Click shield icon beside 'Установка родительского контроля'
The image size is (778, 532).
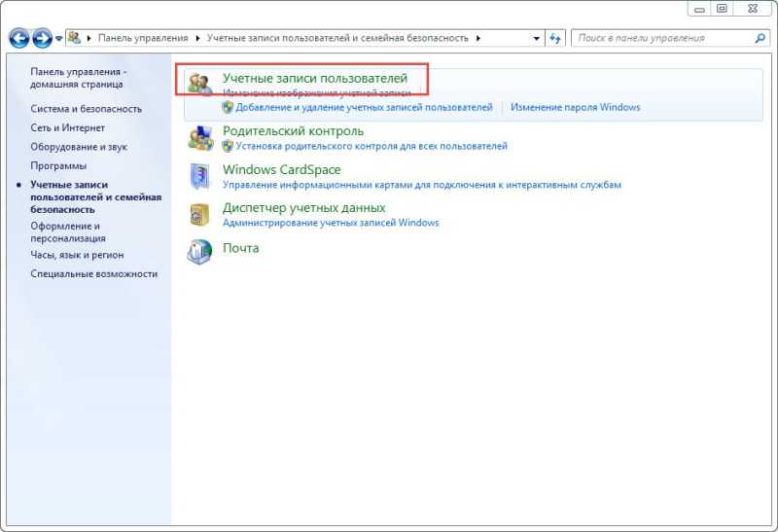click(228, 146)
